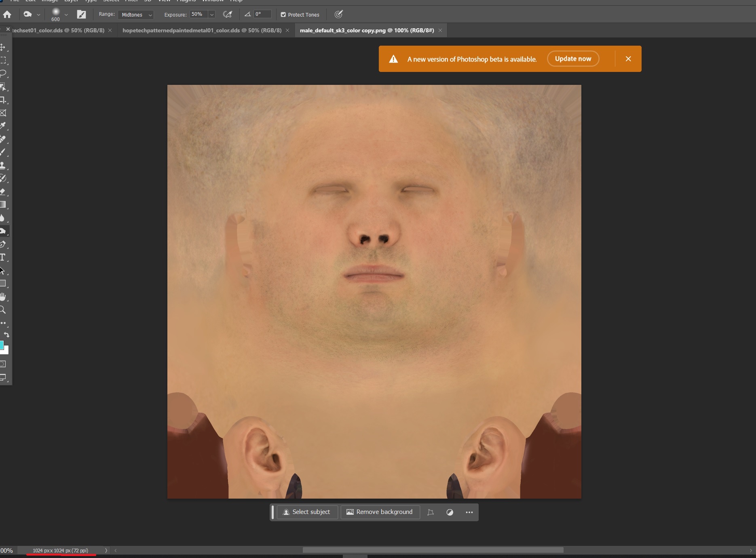Screen dimensions: 756x558
Task: Open the Range Midtones dropdown
Action: [136, 15]
